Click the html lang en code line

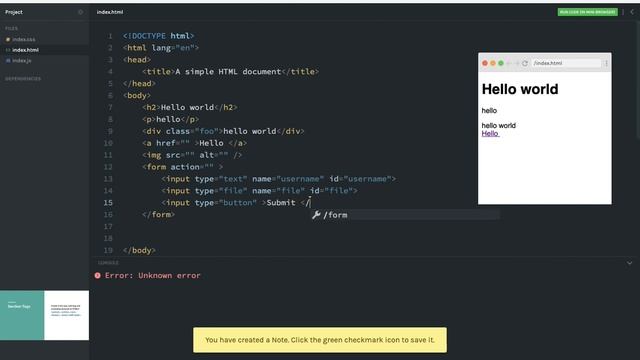pos(161,48)
